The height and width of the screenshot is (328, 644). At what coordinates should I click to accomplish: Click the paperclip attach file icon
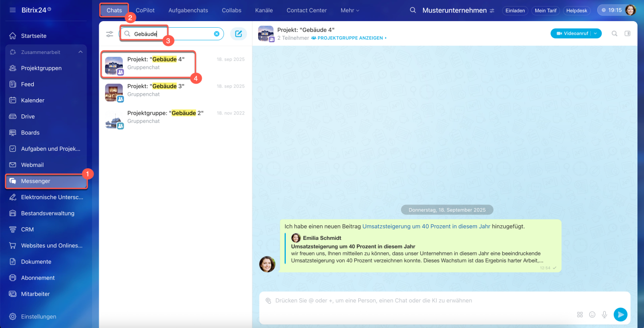pyautogui.click(x=269, y=301)
